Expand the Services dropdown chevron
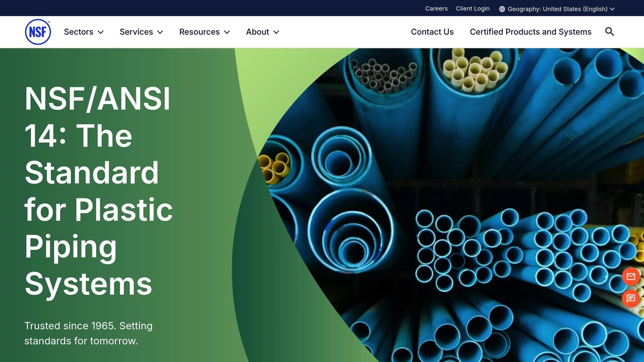Image resolution: width=644 pixels, height=362 pixels. (x=160, y=32)
